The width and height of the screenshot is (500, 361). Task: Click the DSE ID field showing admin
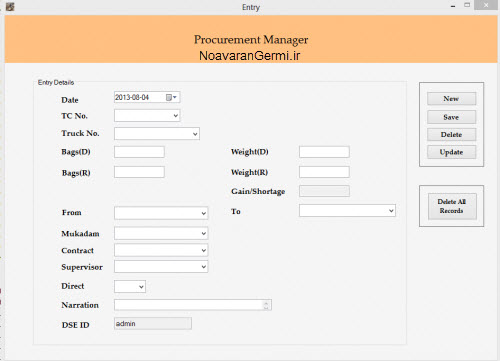coord(153,324)
